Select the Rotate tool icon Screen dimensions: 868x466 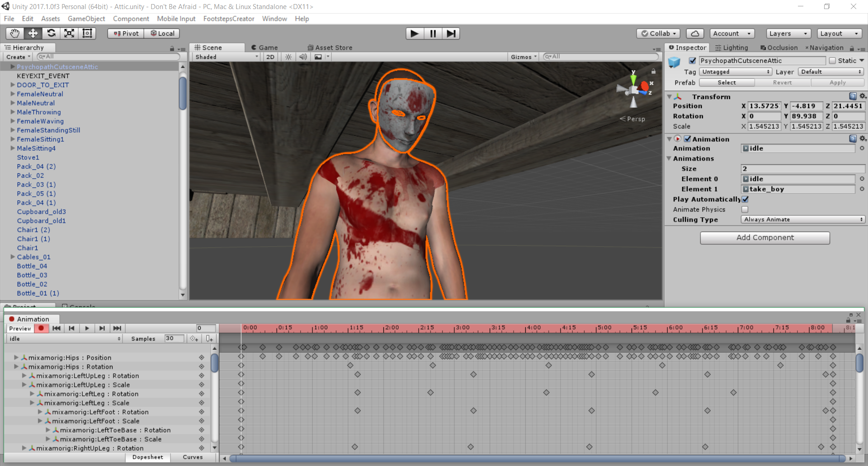51,33
